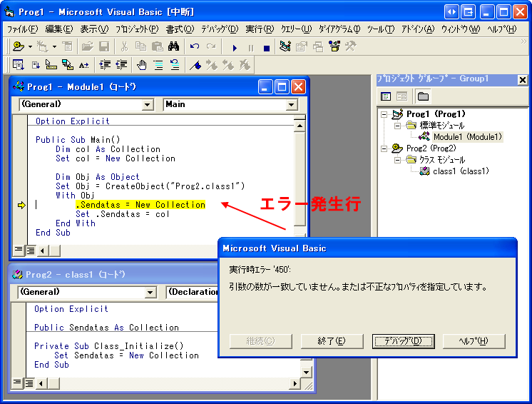Click the Add Standard EXE Project icon

click(x=19, y=46)
